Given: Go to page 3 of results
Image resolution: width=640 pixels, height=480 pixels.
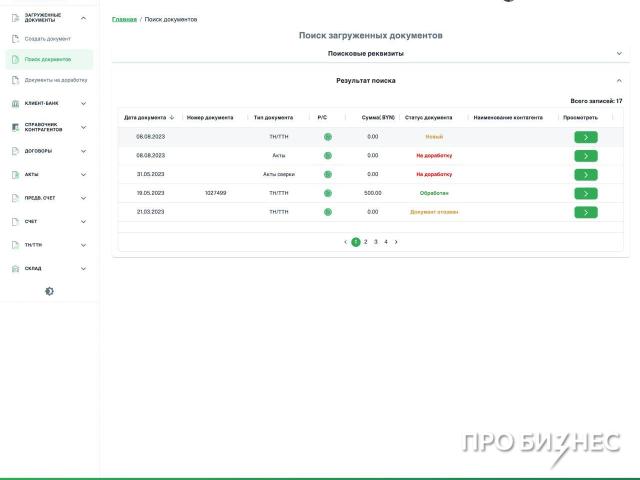Looking at the screenshot, I should point(375,242).
